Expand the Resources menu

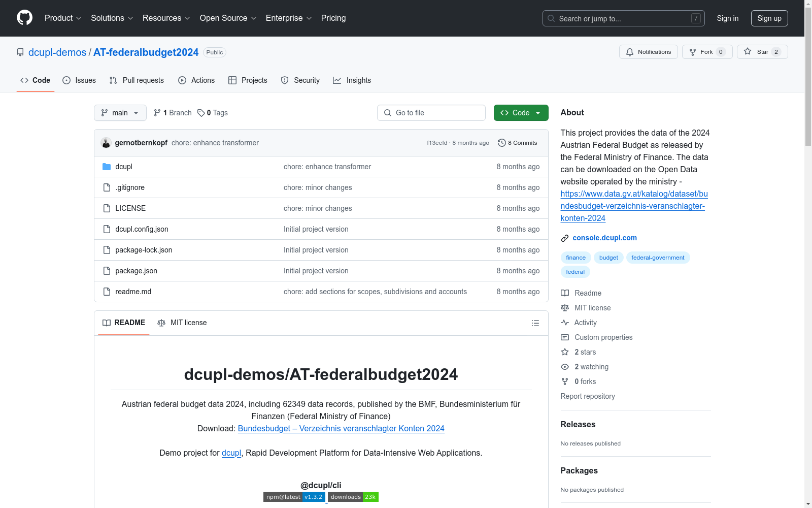166,18
